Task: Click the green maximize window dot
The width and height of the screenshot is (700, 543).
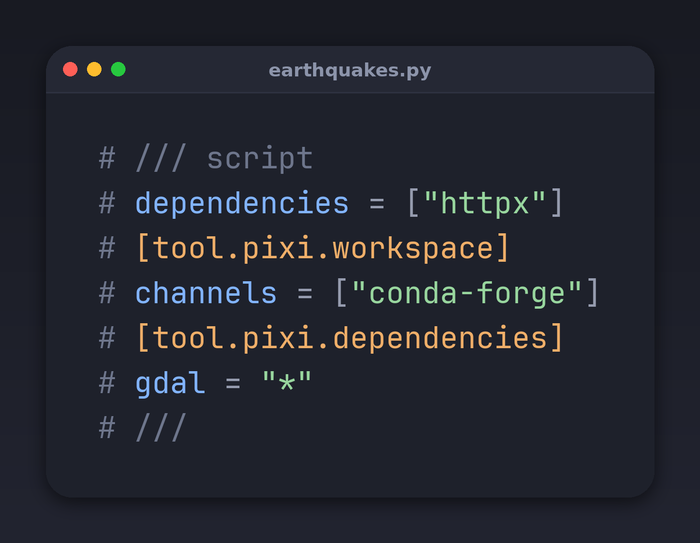Action: coord(118,70)
